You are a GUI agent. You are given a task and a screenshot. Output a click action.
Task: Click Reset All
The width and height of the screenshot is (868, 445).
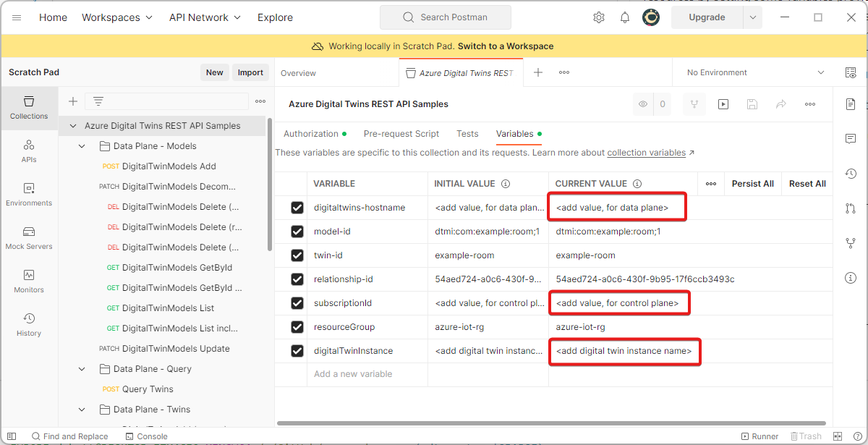(807, 184)
